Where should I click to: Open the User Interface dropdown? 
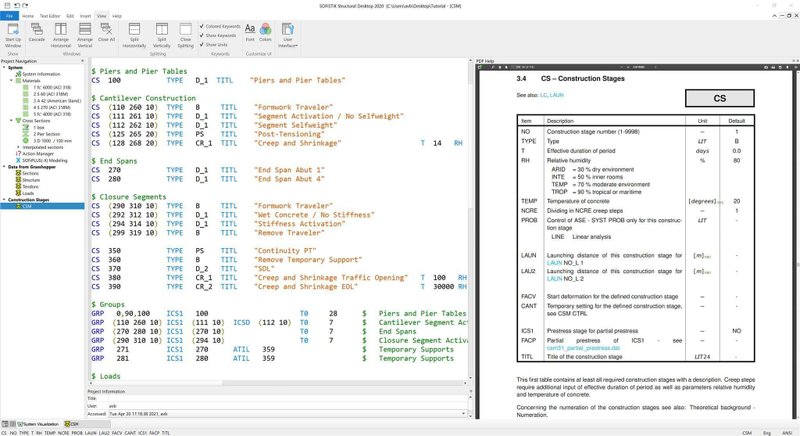point(290,36)
